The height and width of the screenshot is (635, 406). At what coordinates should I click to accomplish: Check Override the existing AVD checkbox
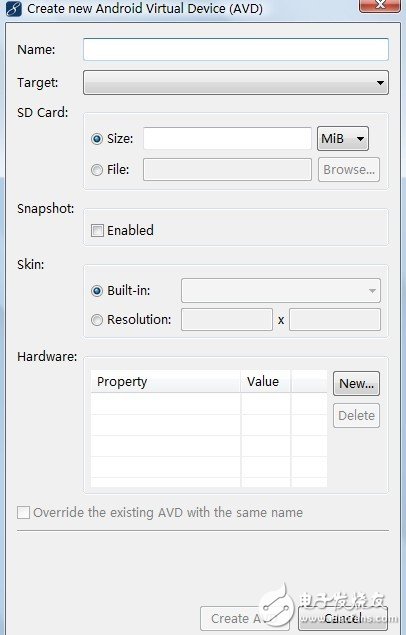pyautogui.click(x=23, y=512)
